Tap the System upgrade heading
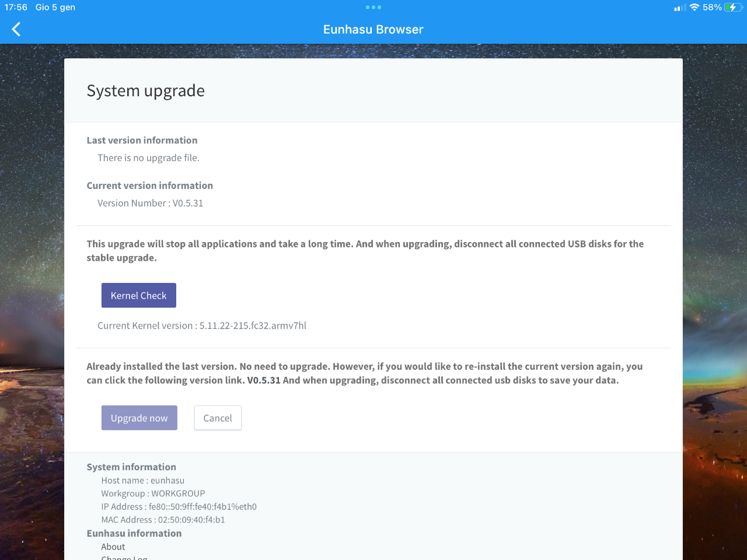 pos(146,90)
